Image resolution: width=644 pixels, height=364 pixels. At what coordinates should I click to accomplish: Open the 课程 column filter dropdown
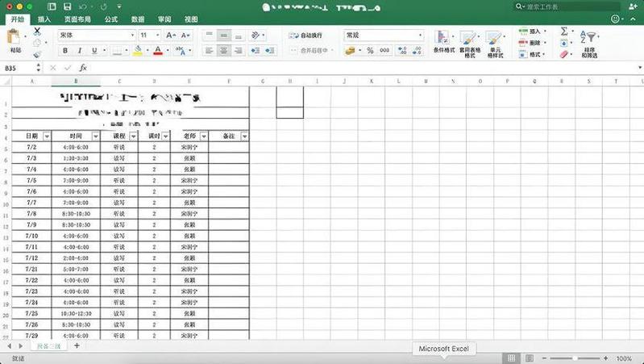click(133, 136)
